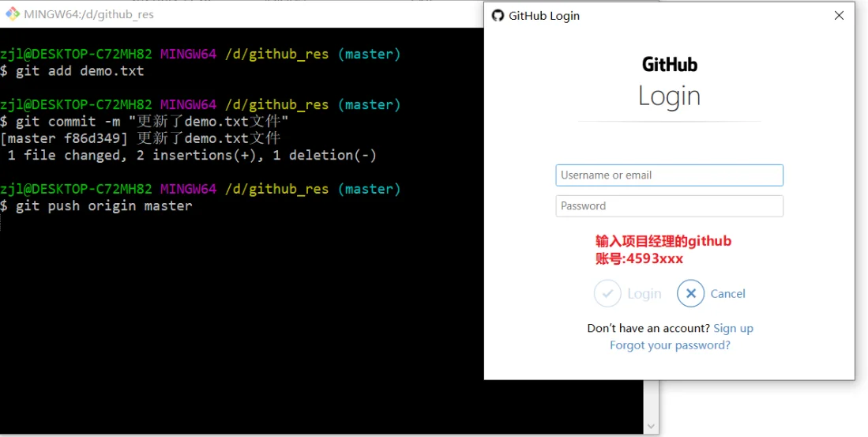Click the git push origin master line
868x437 pixels.
tap(103, 206)
